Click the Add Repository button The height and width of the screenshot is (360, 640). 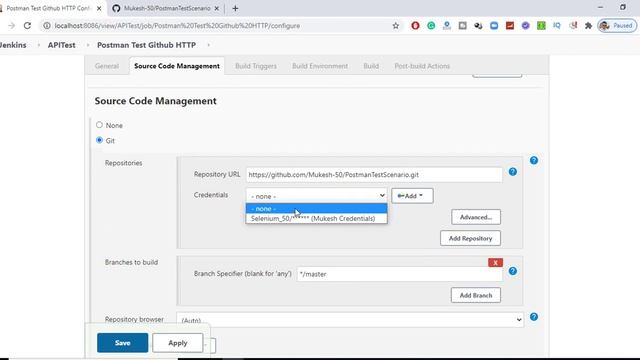pyautogui.click(x=470, y=238)
